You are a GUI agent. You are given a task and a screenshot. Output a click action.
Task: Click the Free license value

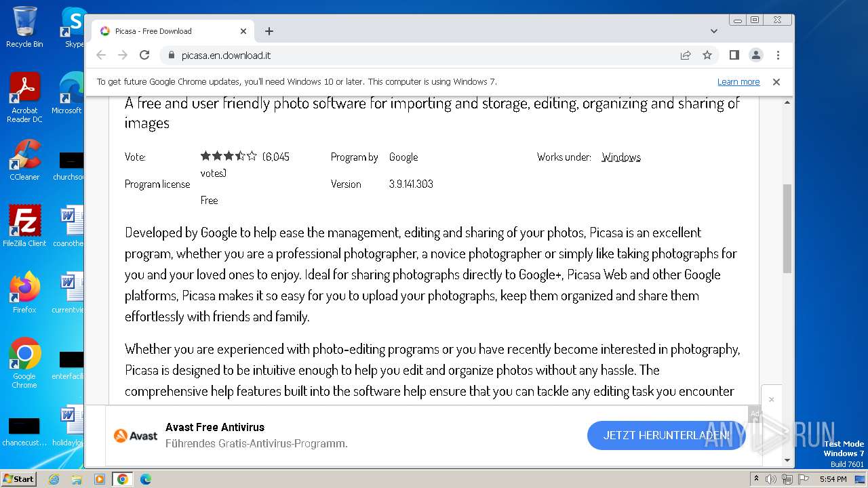click(209, 201)
